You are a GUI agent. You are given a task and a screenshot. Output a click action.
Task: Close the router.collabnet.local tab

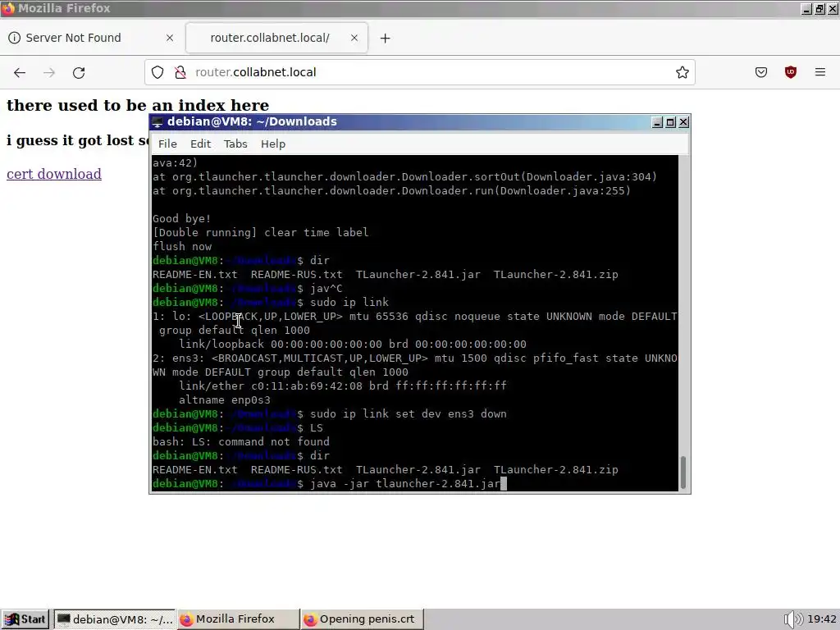point(354,38)
